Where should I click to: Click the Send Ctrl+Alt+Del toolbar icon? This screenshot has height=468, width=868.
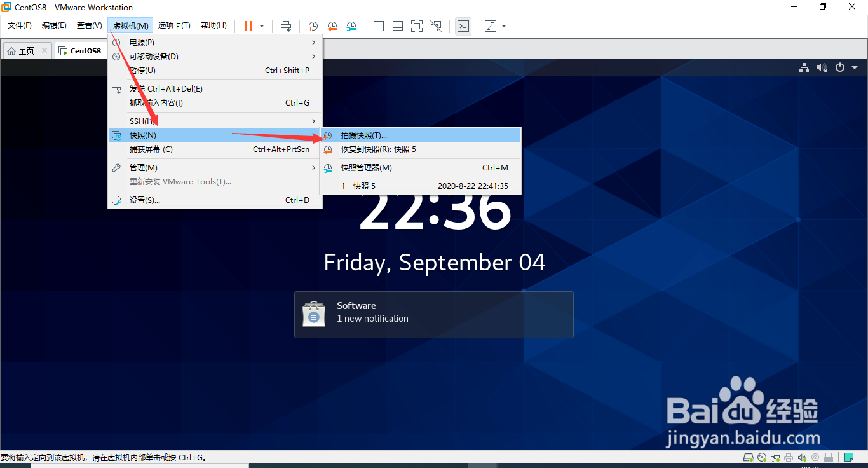click(286, 25)
